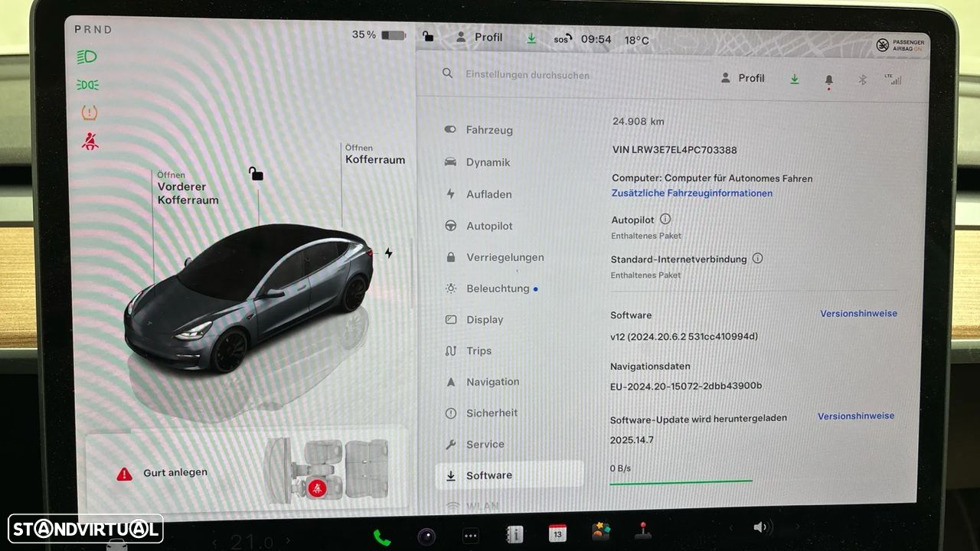Open Profil in the settings header
This screenshot has height=551, width=980.
(x=743, y=78)
